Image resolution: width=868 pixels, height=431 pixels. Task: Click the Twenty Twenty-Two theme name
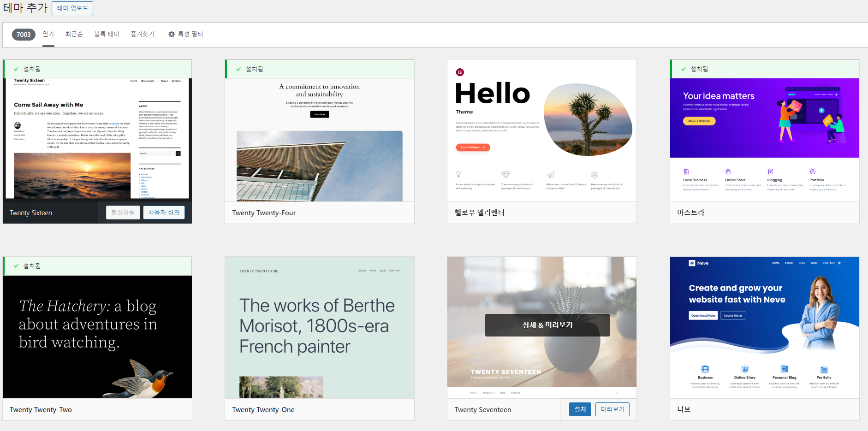click(x=41, y=410)
